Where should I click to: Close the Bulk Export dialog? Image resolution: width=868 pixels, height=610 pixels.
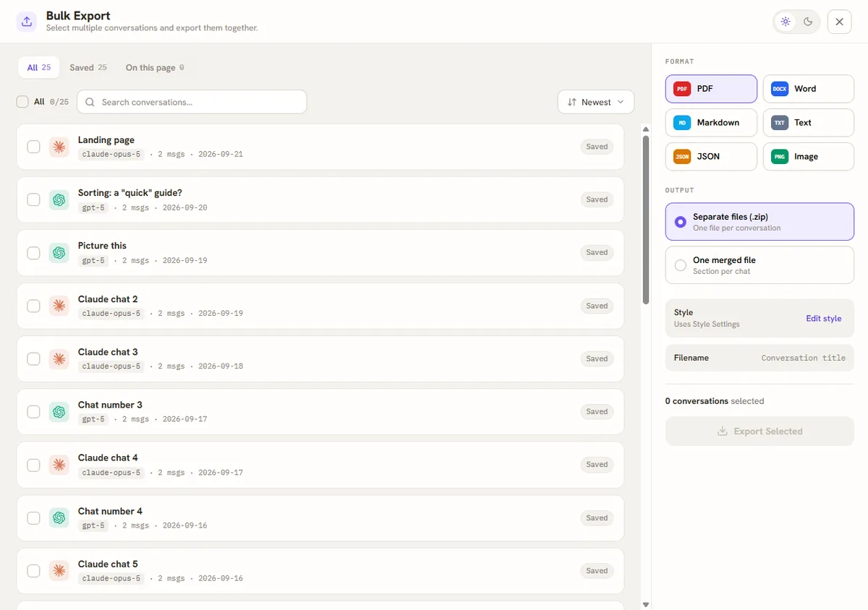(x=839, y=22)
